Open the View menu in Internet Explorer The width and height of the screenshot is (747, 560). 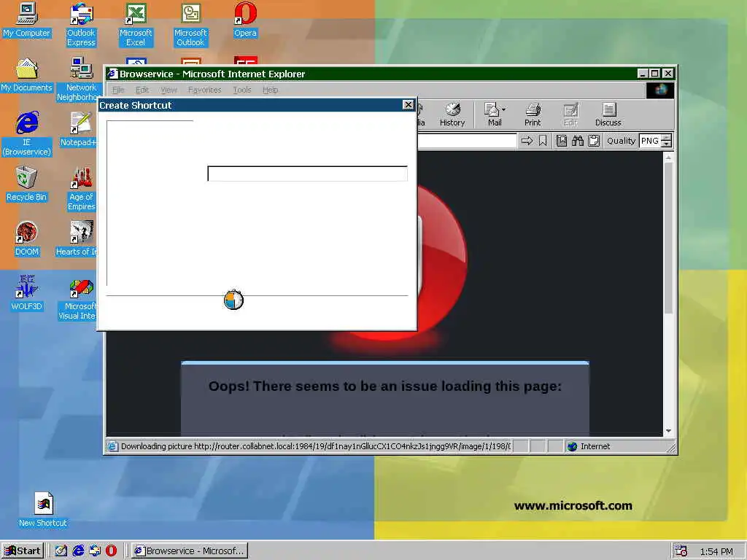coord(169,90)
